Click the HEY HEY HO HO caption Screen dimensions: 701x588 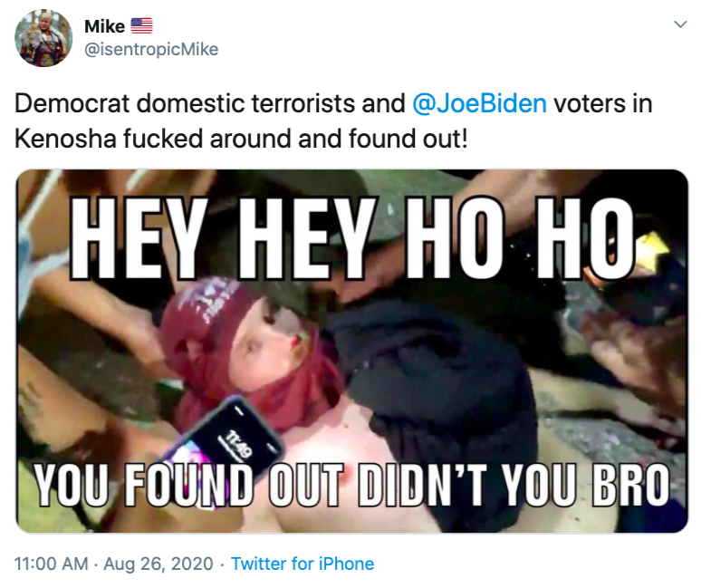click(351, 234)
